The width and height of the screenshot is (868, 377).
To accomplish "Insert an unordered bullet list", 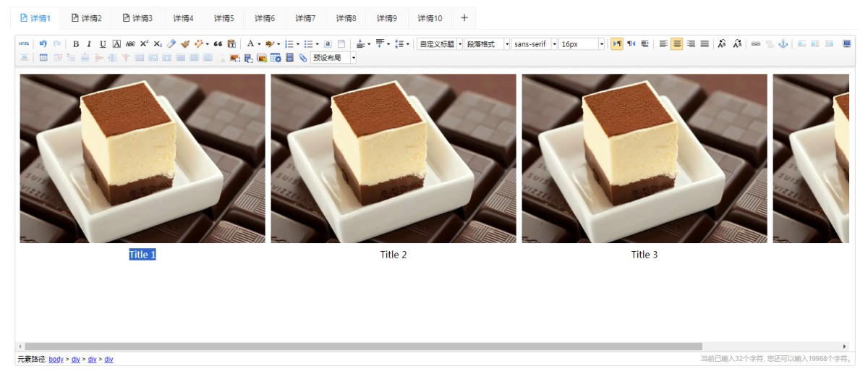I will point(308,44).
